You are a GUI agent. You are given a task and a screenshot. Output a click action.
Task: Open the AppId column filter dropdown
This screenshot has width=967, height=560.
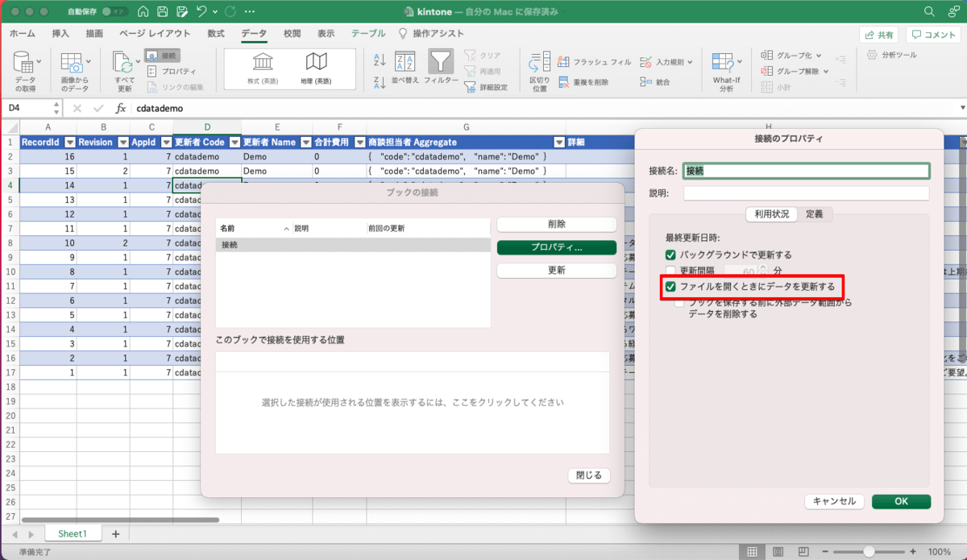pyautogui.click(x=165, y=142)
